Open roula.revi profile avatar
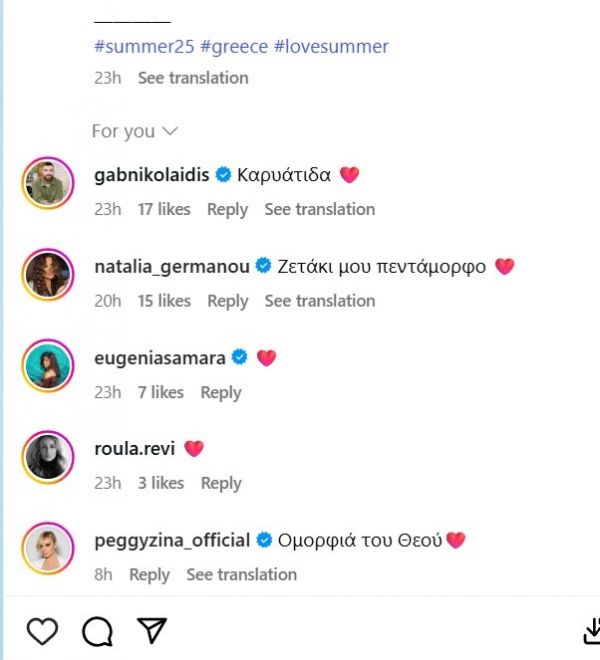600x660 pixels. 48,456
